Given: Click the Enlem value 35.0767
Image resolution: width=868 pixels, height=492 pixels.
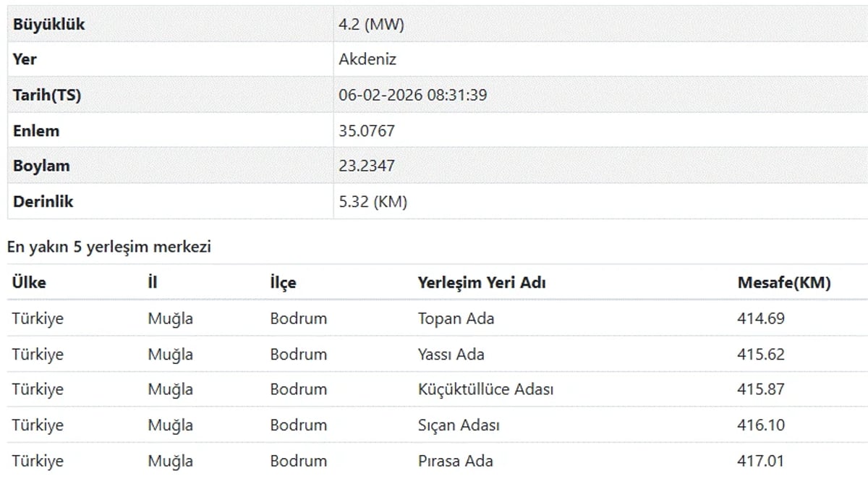Looking at the screenshot, I should (367, 131).
